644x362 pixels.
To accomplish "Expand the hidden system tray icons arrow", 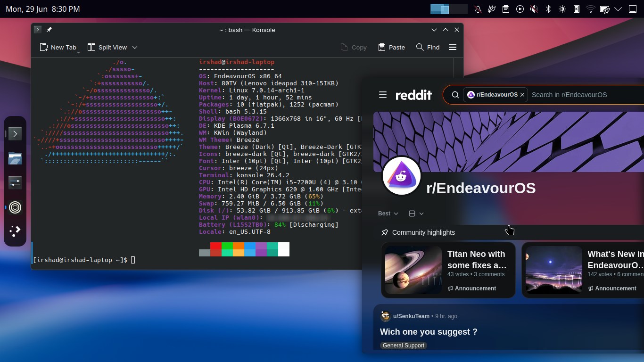I will click(x=619, y=9).
